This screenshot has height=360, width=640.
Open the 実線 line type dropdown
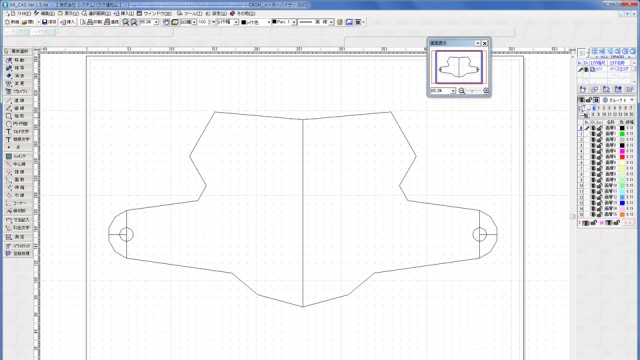[331, 22]
